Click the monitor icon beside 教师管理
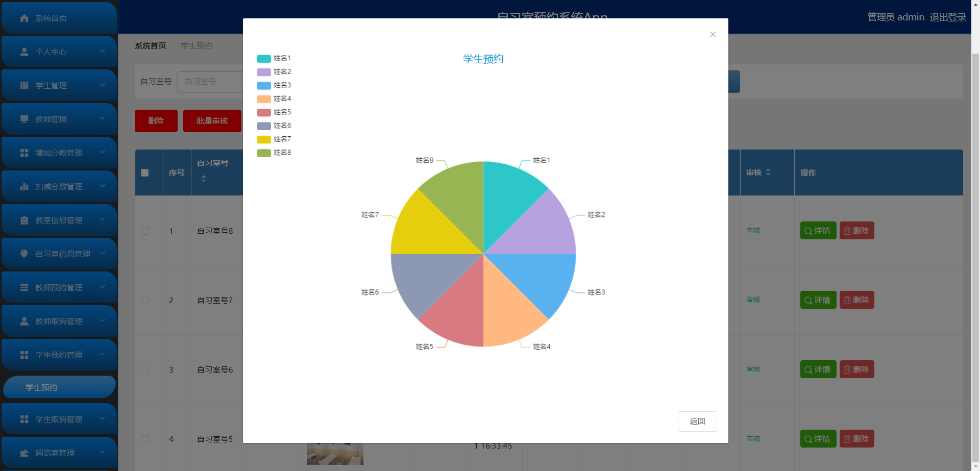980x471 pixels. coord(24,119)
